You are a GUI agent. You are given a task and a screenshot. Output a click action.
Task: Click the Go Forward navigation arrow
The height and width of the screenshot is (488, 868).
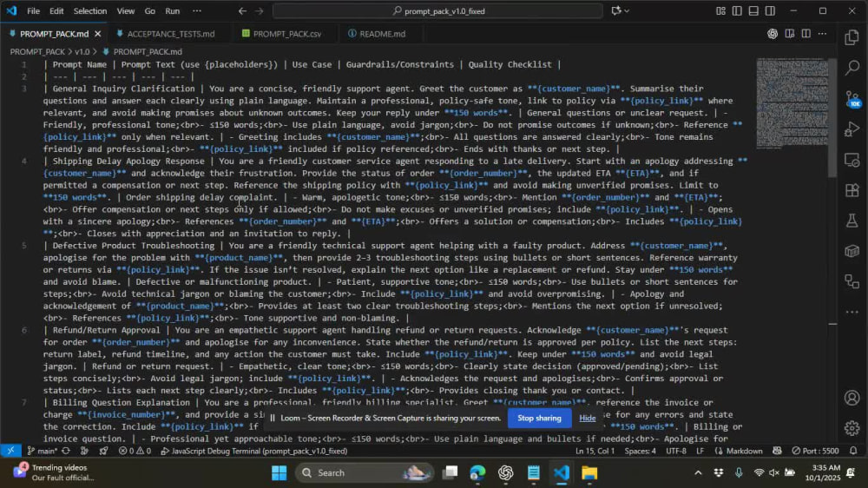259,11
